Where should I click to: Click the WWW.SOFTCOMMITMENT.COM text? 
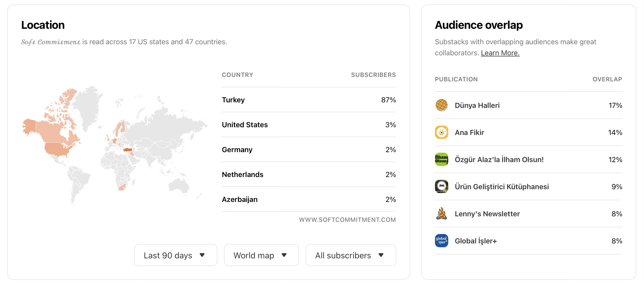(347, 220)
